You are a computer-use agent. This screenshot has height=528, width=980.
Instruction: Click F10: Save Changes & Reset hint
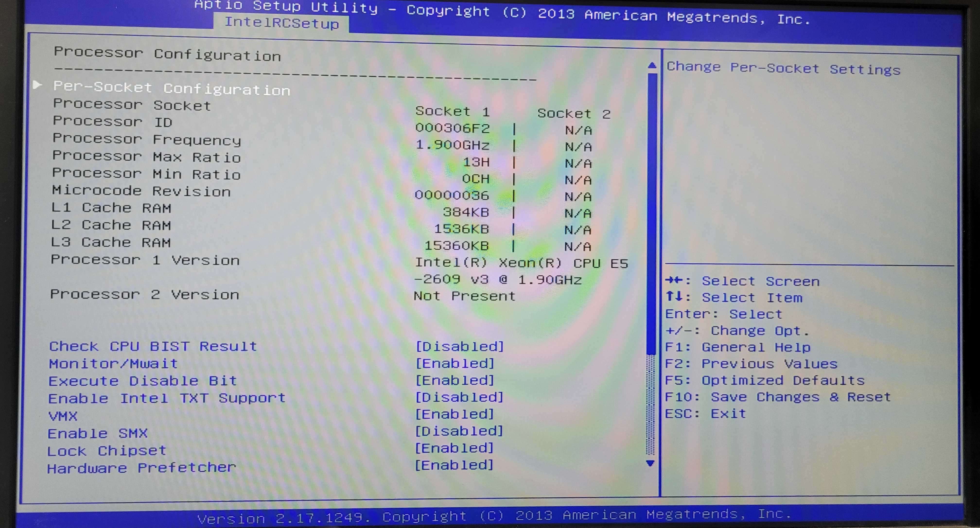(778, 397)
